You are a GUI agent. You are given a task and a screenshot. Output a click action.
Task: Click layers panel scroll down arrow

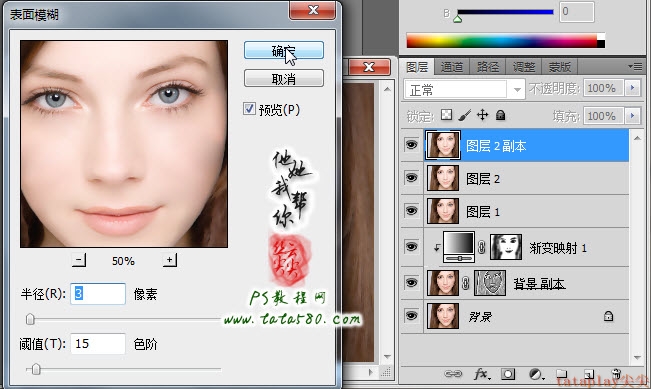[x=637, y=357]
